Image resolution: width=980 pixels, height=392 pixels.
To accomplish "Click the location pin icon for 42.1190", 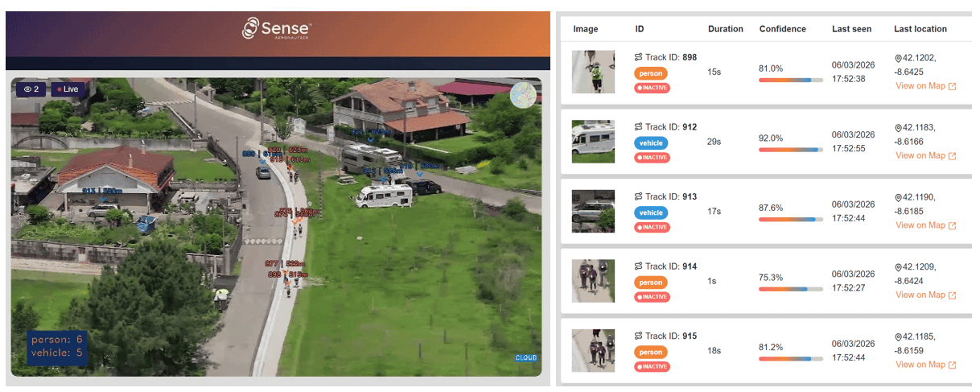I will 899,197.
